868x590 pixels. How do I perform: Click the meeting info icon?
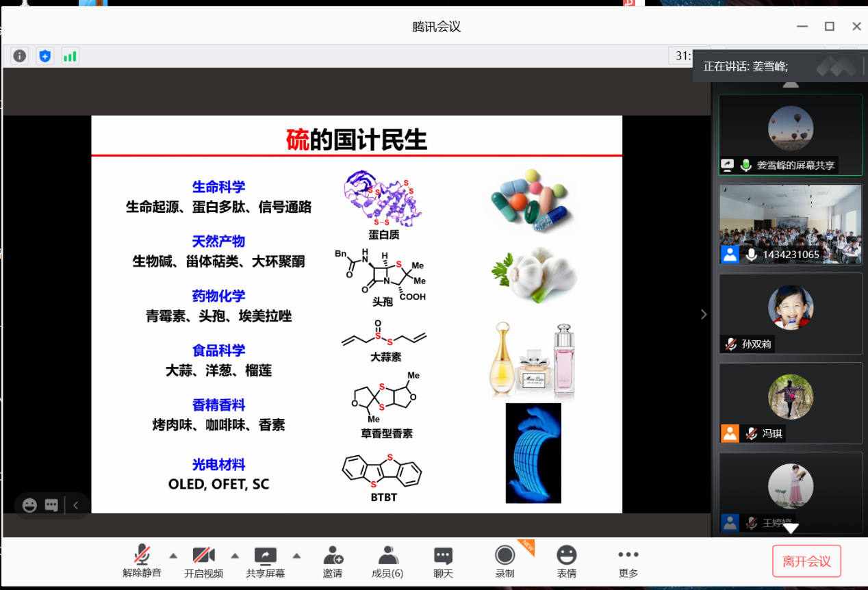pos(20,56)
